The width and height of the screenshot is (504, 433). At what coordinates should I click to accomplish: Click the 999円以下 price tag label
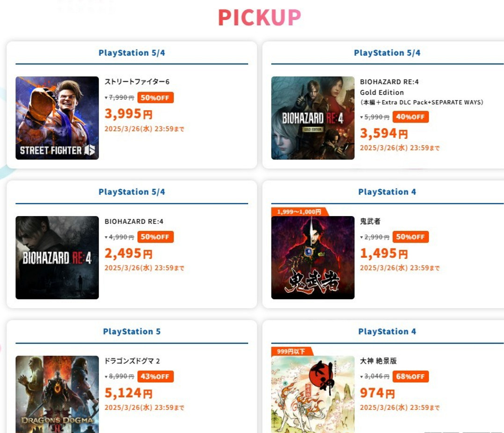291,351
